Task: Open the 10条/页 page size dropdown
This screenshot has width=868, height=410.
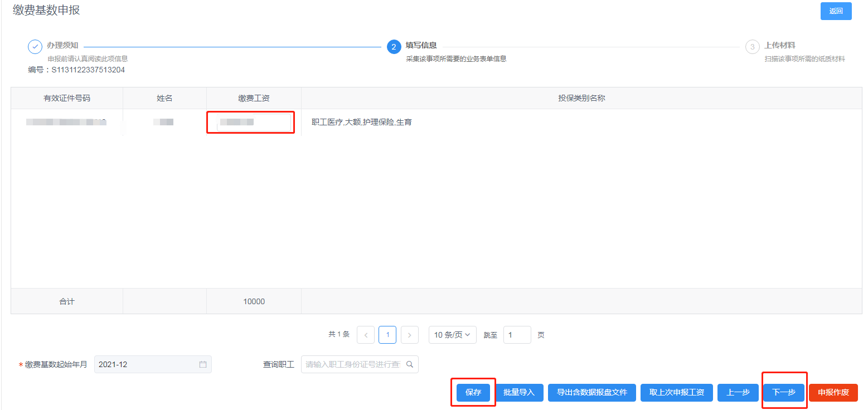Action: (452, 335)
